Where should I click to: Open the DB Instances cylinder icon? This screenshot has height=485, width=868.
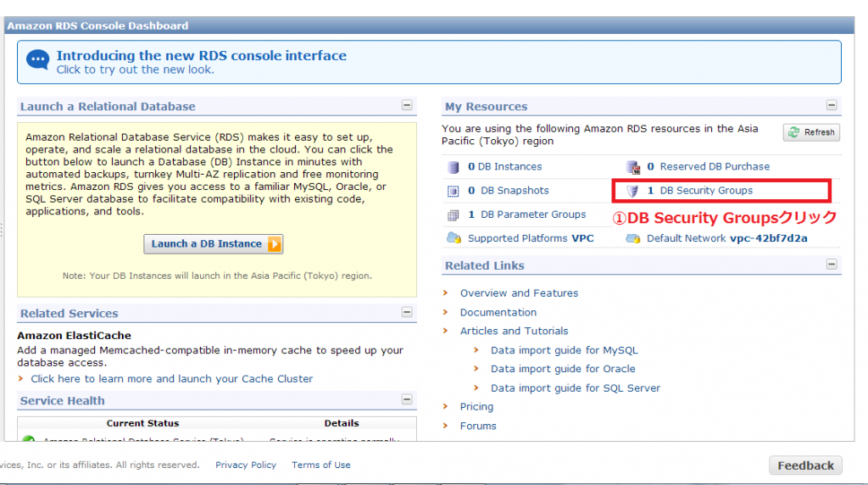coord(453,167)
